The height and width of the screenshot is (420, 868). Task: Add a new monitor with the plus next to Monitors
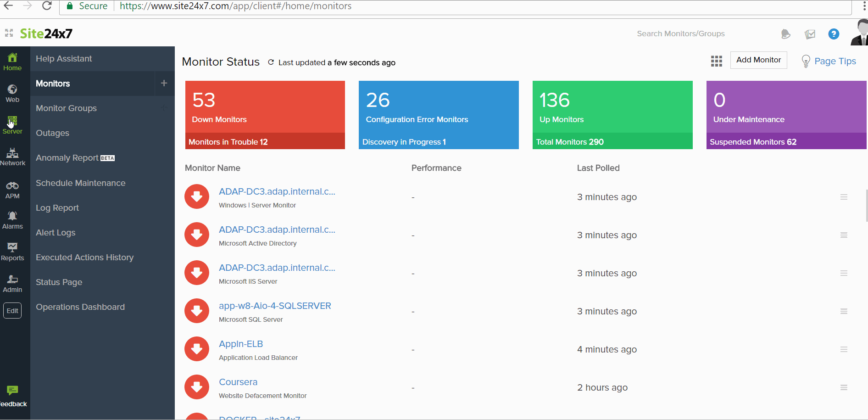(164, 83)
